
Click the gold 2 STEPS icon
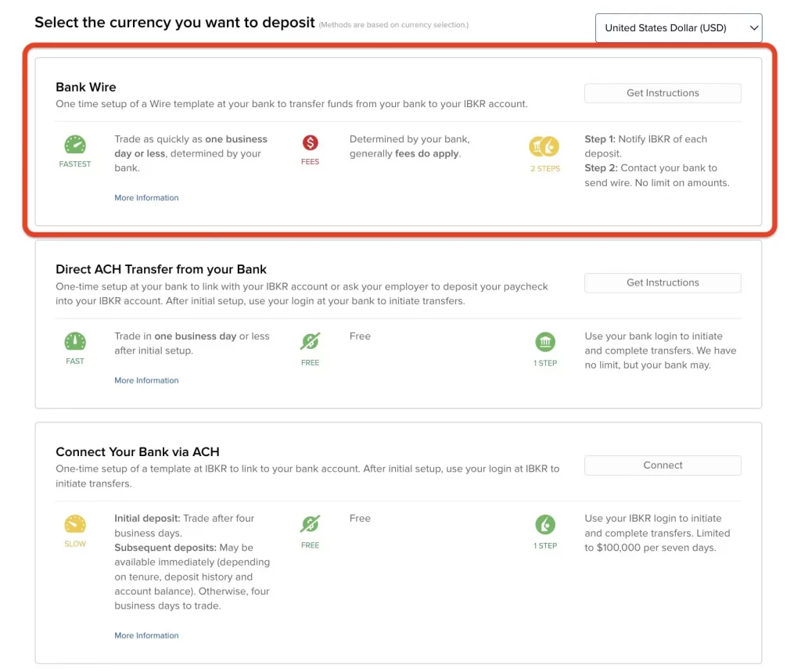coord(544,147)
